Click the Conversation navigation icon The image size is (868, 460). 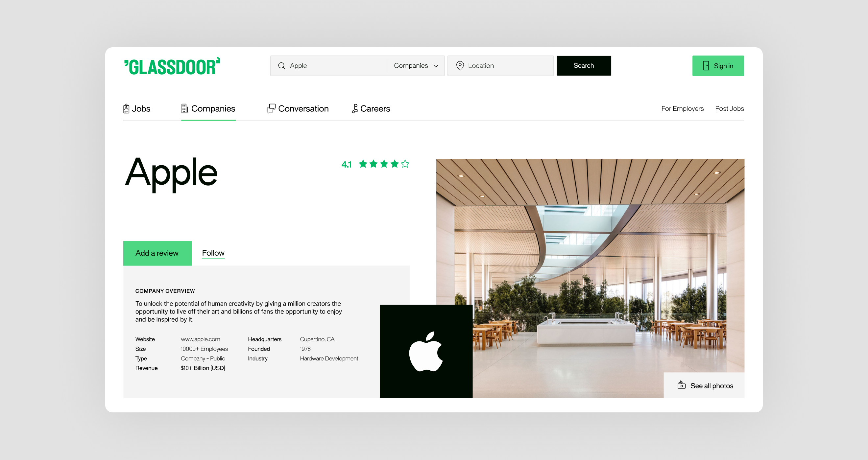[270, 108]
